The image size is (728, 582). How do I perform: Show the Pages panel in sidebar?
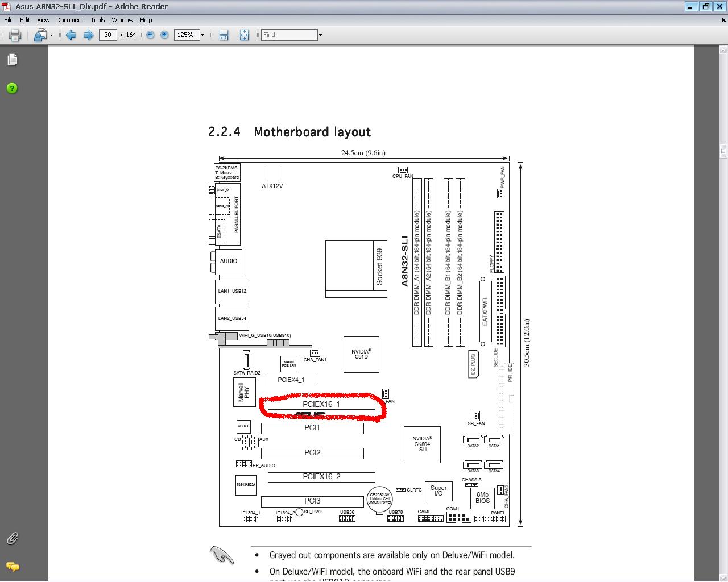pyautogui.click(x=13, y=60)
